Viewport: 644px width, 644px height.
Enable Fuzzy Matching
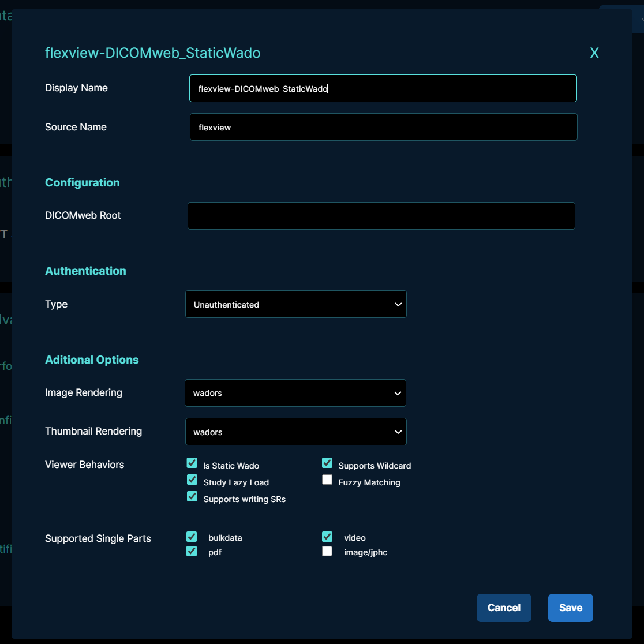[x=327, y=480]
